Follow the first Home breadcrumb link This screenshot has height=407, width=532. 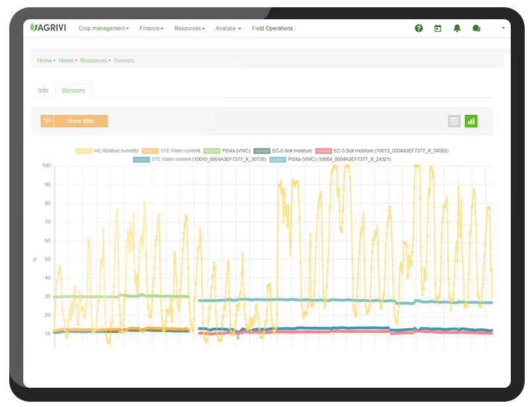(44, 60)
